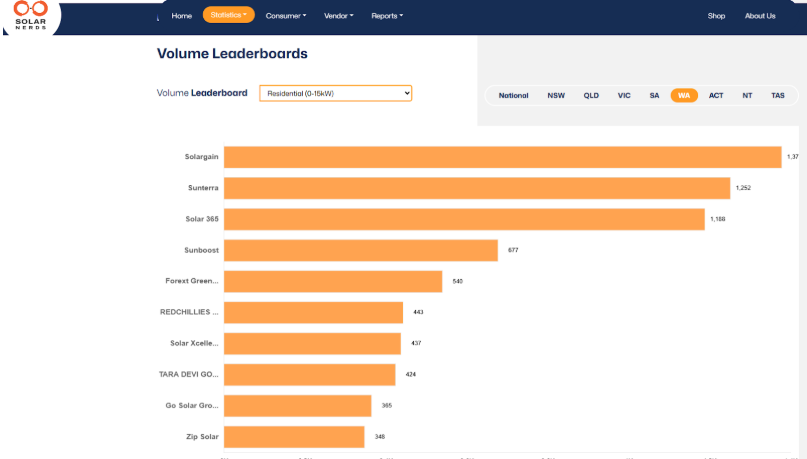Click the Sunboost bar showing 677
Screen dimensions: 807x459
tap(361, 251)
